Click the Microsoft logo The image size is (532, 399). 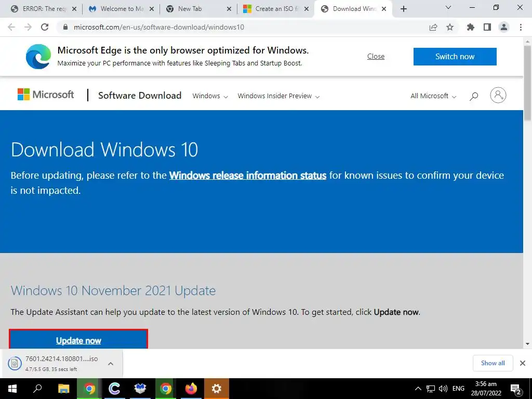[x=46, y=95]
